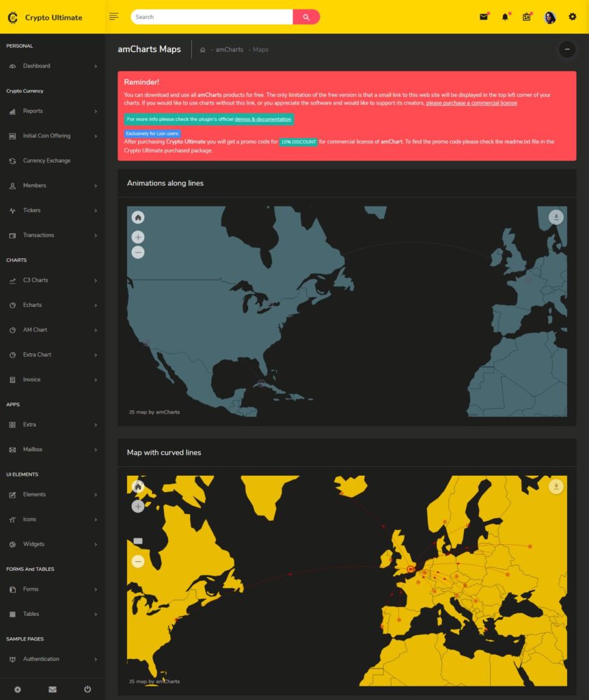589x700 pixels.
Task: Export the Animations along lines map
Action: click(x=556, y=217)
